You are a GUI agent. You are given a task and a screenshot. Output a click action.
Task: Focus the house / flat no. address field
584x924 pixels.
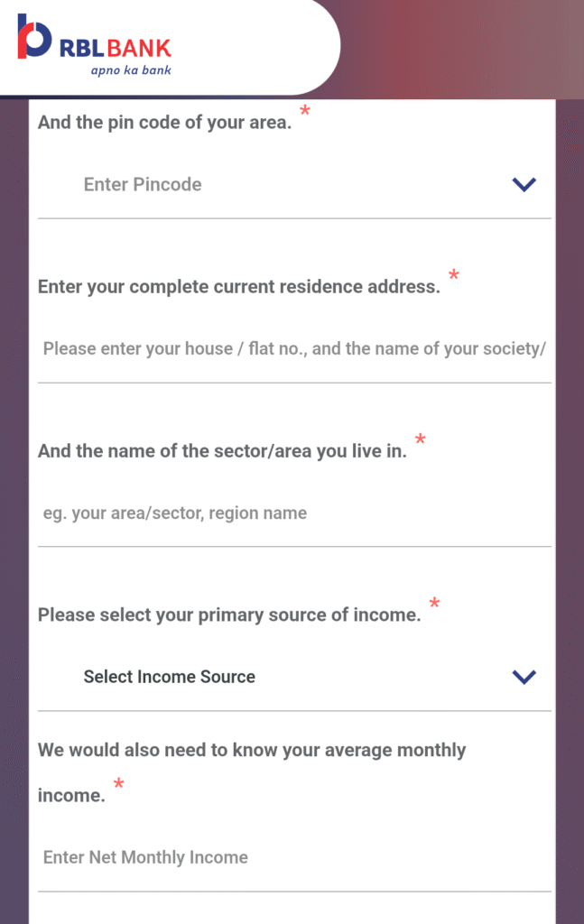pos(294,349)
